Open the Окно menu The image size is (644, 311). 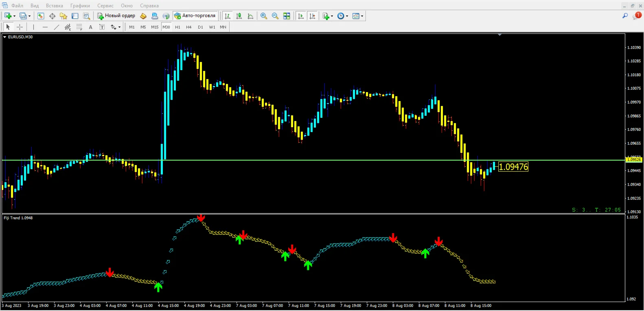point(127,6)
